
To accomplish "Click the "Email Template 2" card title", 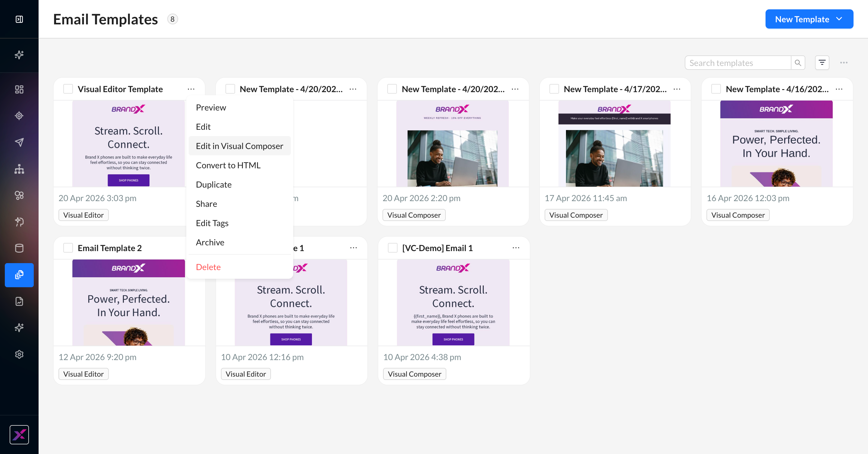I will click(110, 248).
